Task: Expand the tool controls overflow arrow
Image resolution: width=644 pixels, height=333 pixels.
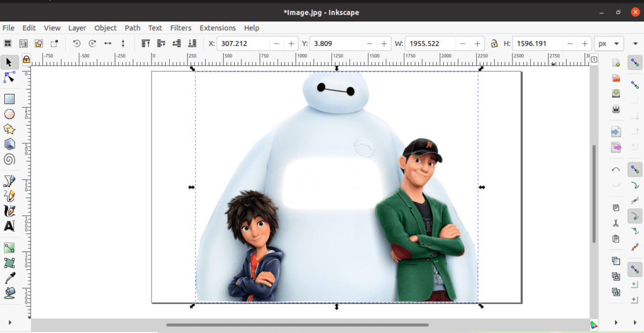Action: 635,43
